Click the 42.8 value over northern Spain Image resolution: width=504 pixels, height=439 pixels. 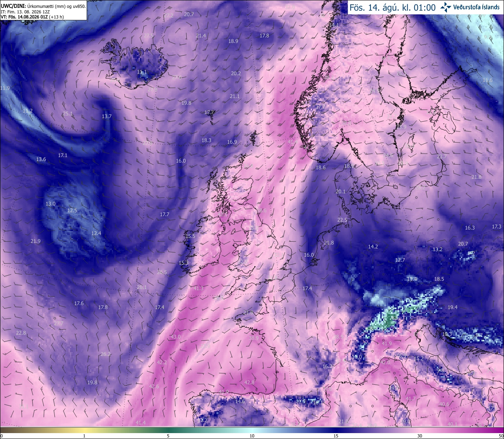(x=249, y=382)
